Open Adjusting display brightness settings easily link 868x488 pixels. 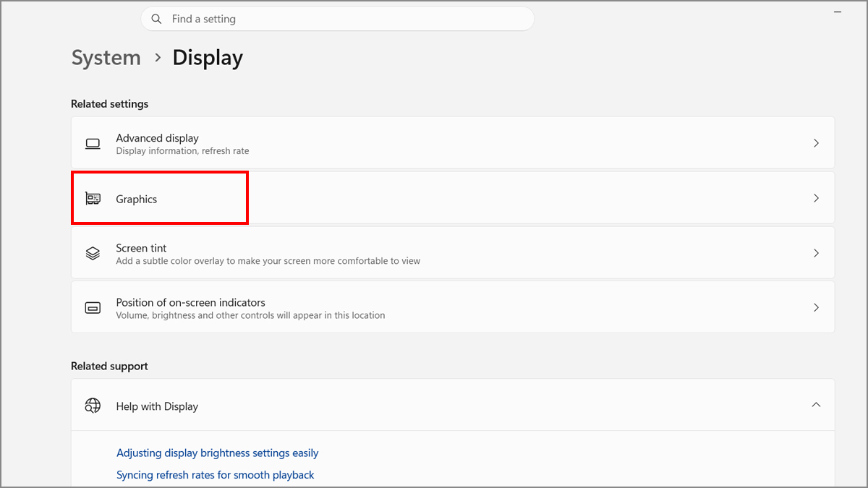tap(218, 453)
